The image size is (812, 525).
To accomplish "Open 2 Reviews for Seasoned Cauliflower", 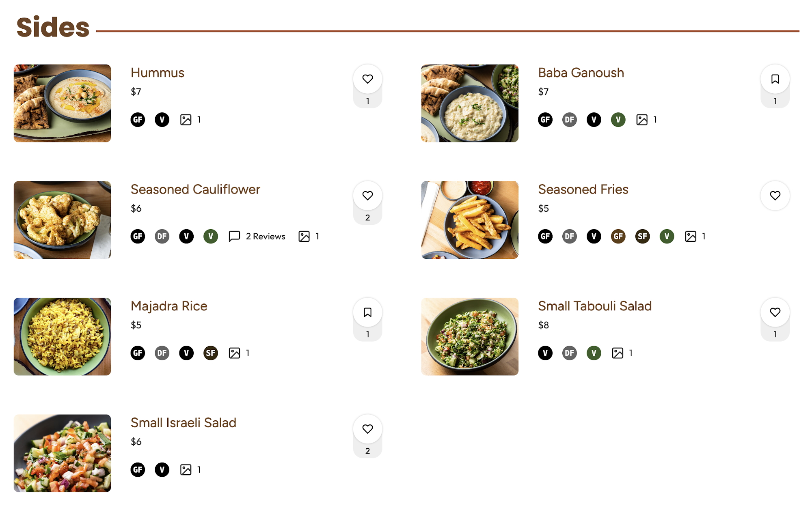I will click(x=266, y=236).
